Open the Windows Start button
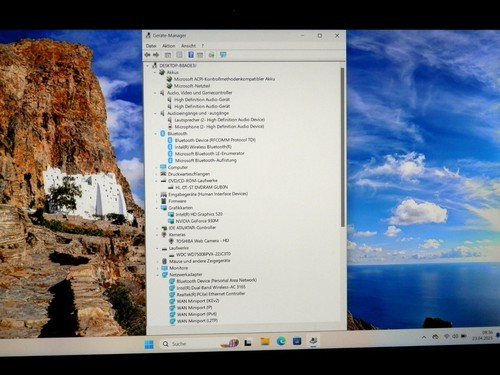Viewport: 500px width, 375px height. point(149,344)
